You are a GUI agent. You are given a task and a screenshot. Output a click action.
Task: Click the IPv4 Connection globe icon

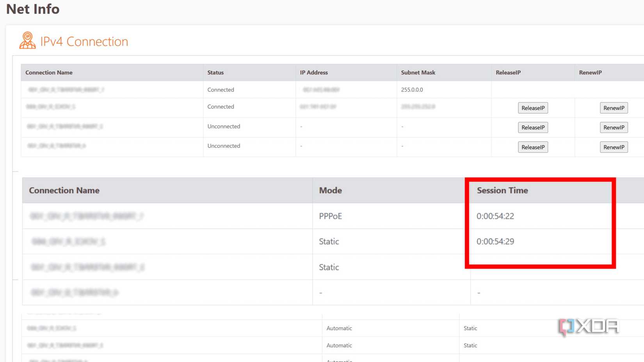[27, 41]
